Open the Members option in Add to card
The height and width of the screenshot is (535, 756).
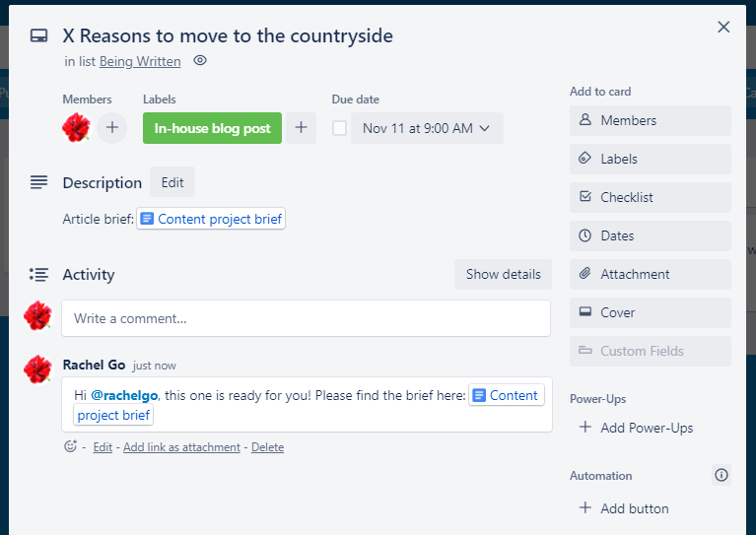point(650,120)
